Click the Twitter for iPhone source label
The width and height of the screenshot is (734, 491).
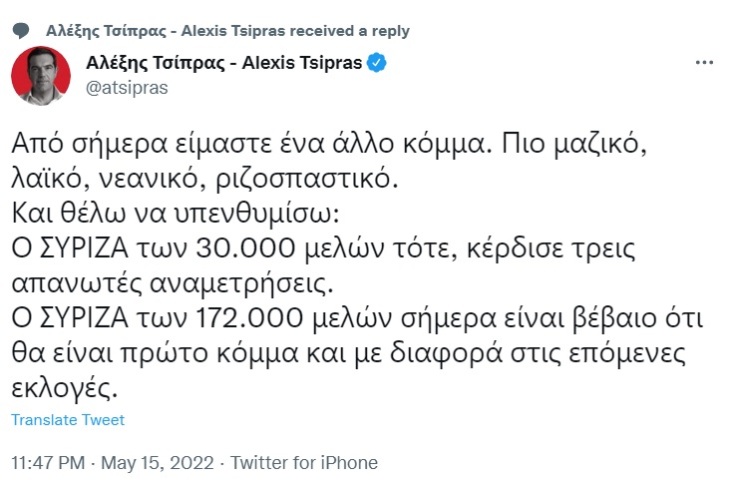coord(304,463)
